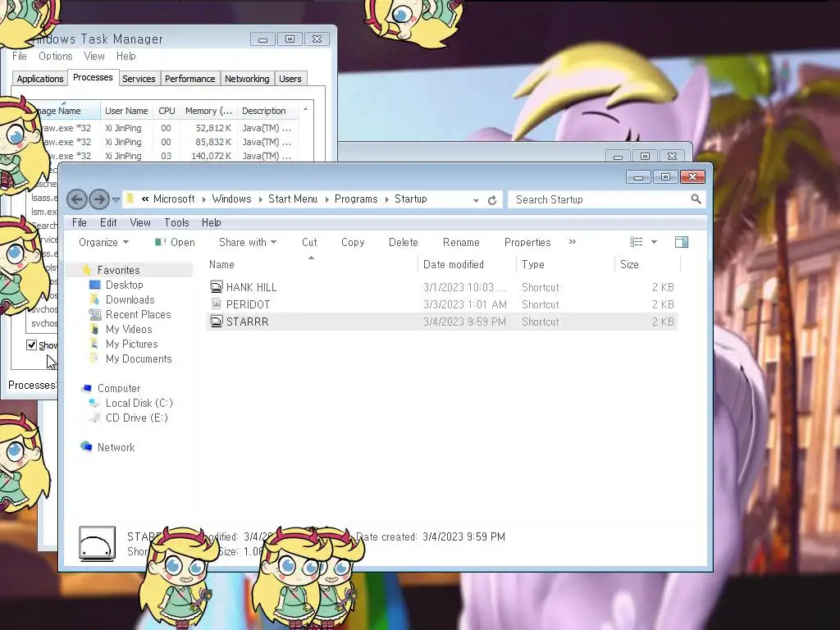Screen dimensions: 840x630
Task: Change view using the views icon
Action: coord(636,242)
